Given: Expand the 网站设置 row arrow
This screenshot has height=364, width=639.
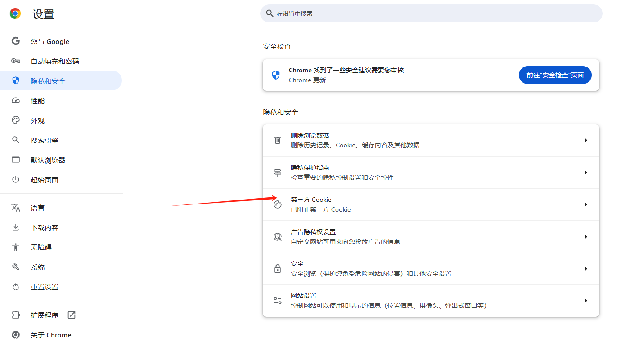Looking at the screenshot, I should [586, 301].
